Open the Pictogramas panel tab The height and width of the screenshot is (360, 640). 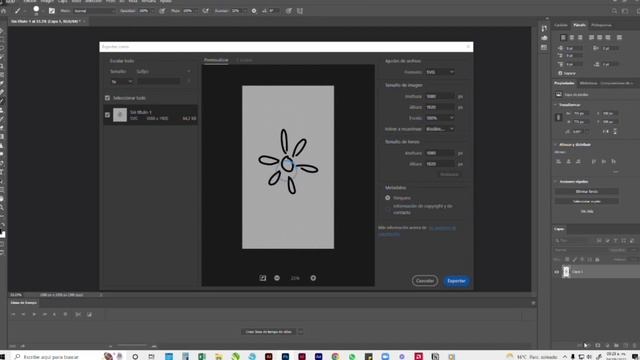[x=601, y=25]
